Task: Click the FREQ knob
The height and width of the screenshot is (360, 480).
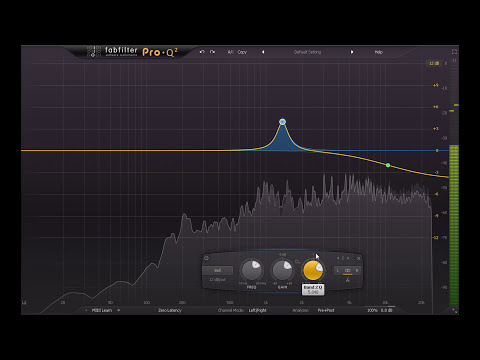Action: click(x=252, y=270)
